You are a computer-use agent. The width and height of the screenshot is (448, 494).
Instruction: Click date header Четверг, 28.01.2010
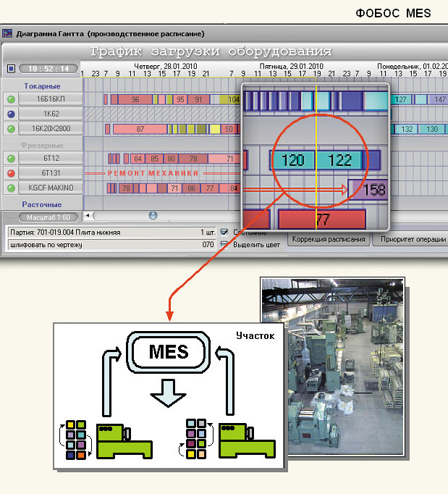(x=166, y=66)
